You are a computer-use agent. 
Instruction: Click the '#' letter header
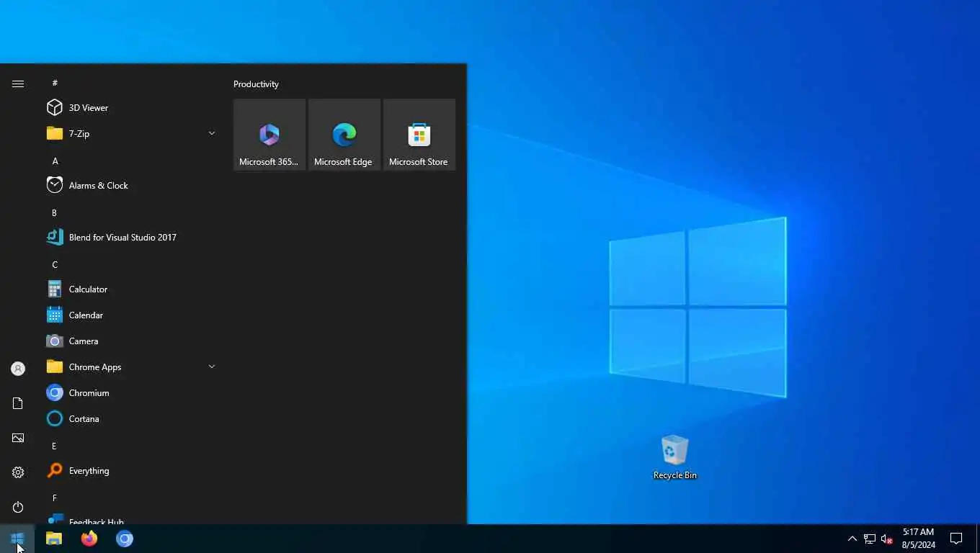pyautogui.click(x=55, y=83)
